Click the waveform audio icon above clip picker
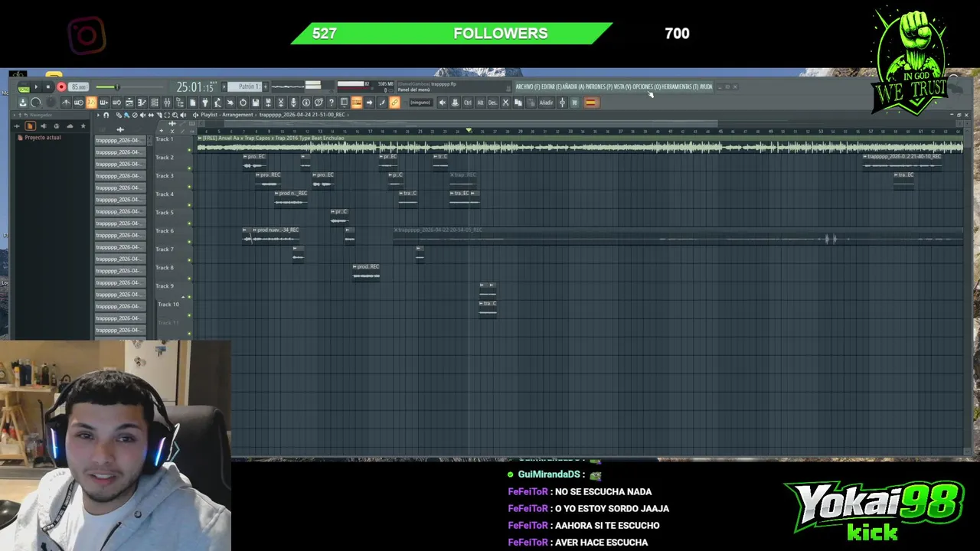980x551 pixels. click(x=120, y=129)
